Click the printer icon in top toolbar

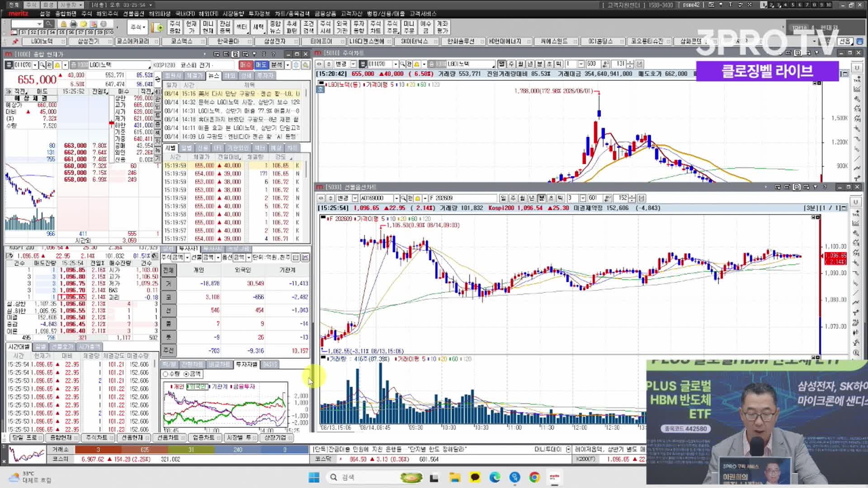[x=74, y=24]
